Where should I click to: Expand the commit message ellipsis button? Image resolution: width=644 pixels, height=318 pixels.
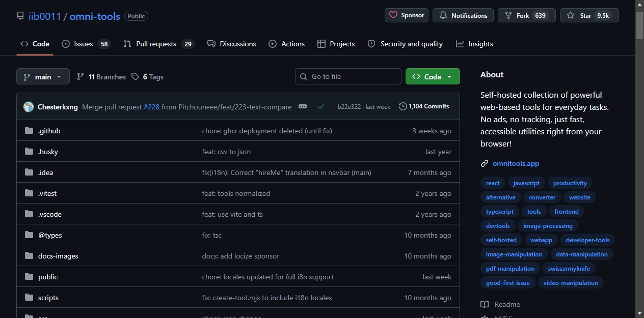[x=303, y=106]
